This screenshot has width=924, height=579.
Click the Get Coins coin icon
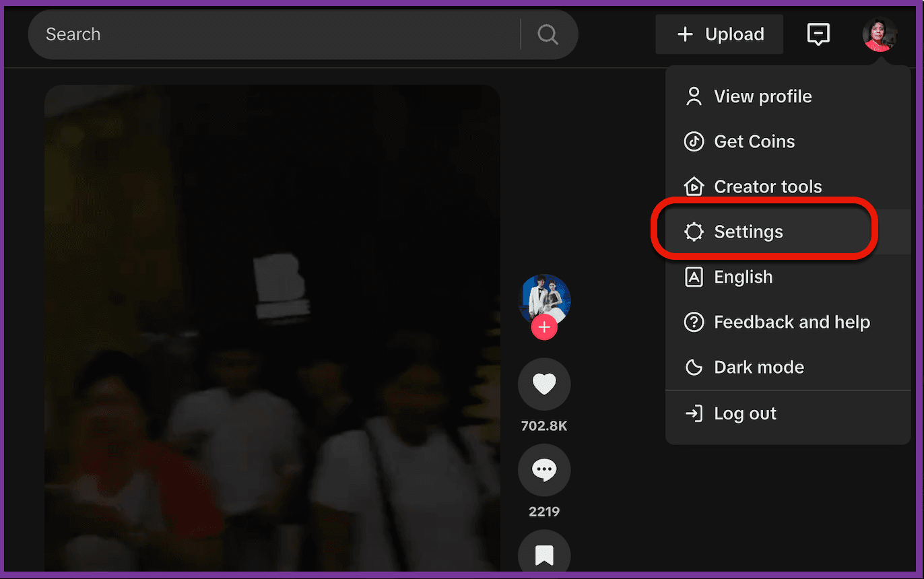pos(694,141)
